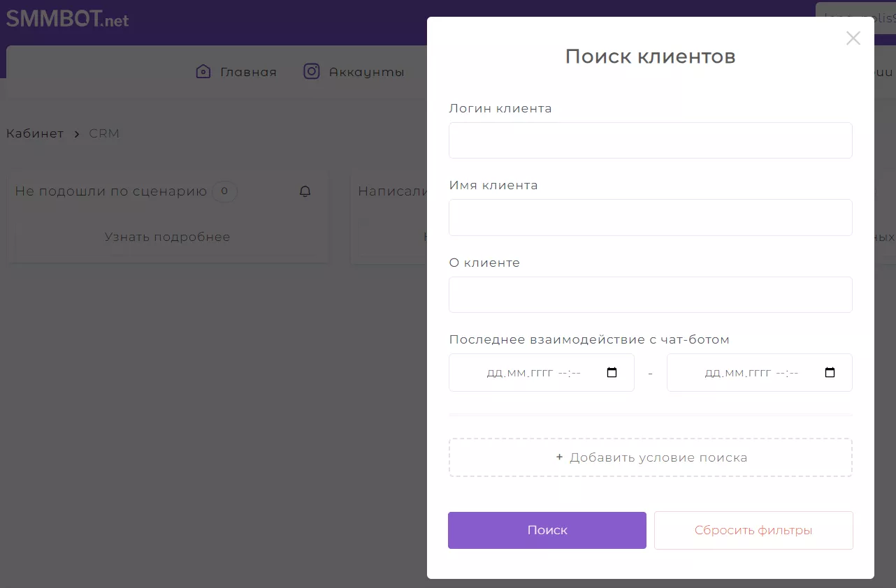Reset filters with Сбросить фильтры

point(753,530)
